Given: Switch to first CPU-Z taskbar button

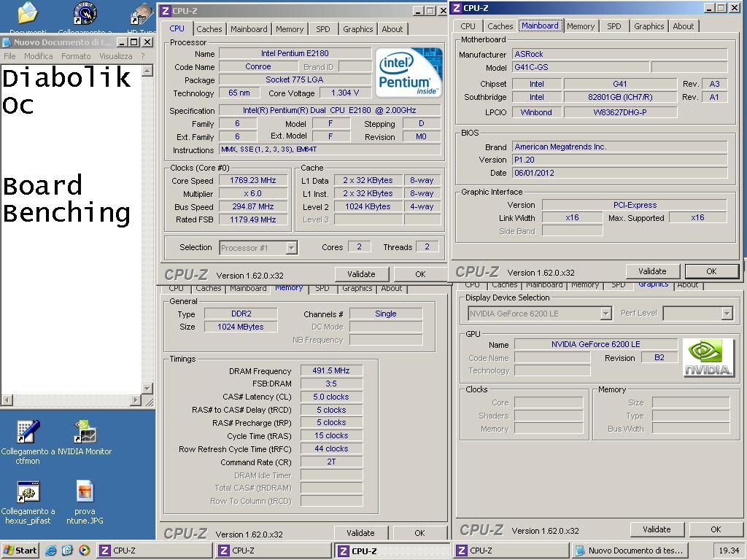Looking at the screenshot, I should pyautogui.click(x=155, y=551).
